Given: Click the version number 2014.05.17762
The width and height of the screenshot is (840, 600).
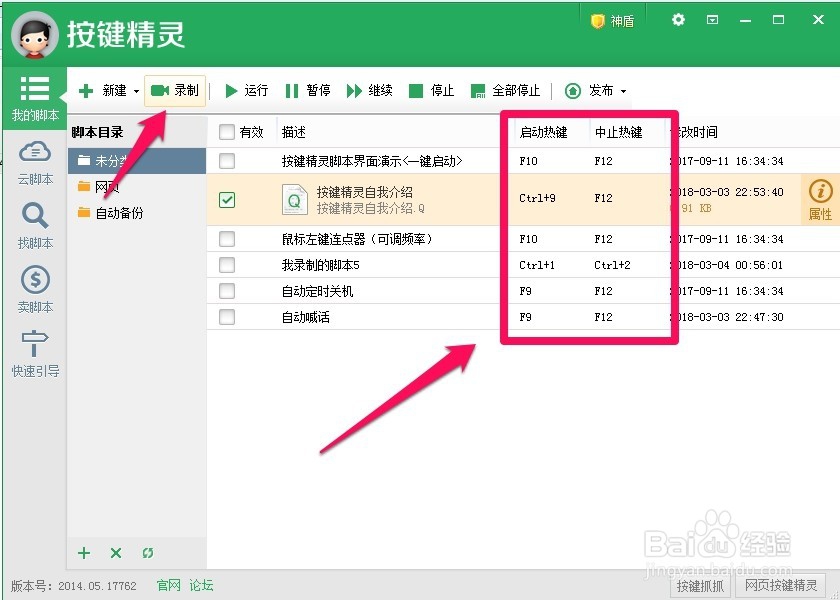Looking at the screenshot, I should click(x=98, y=586).
